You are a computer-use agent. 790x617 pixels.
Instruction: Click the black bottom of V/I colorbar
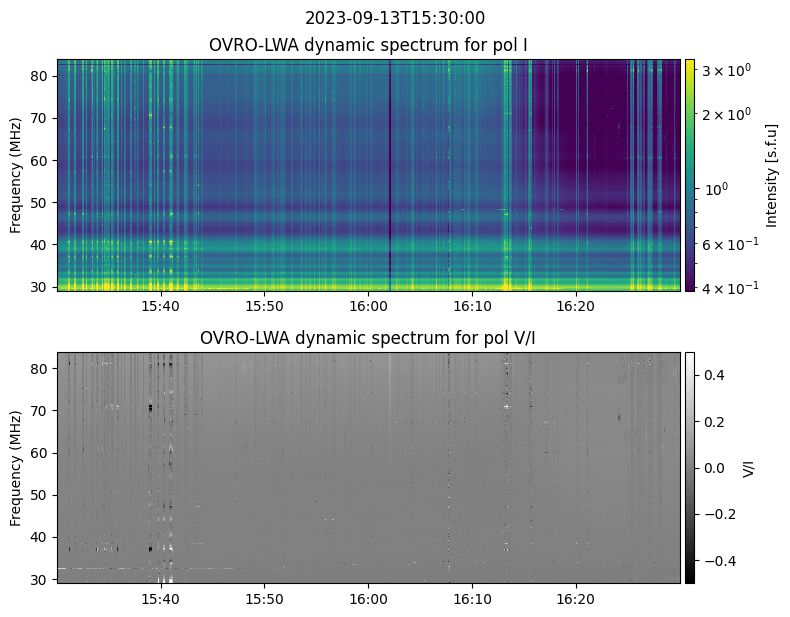click(x=689, y=578)
